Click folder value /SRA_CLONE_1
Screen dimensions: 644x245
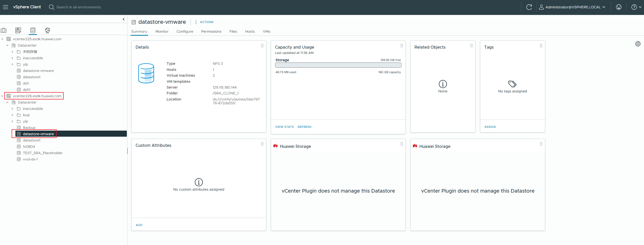tap(226, 93)
